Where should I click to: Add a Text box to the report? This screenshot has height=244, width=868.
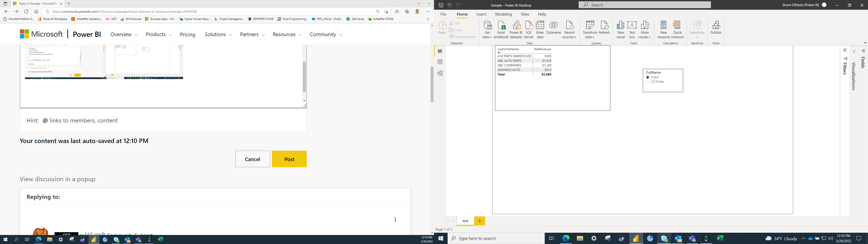[x=632, y=30]
